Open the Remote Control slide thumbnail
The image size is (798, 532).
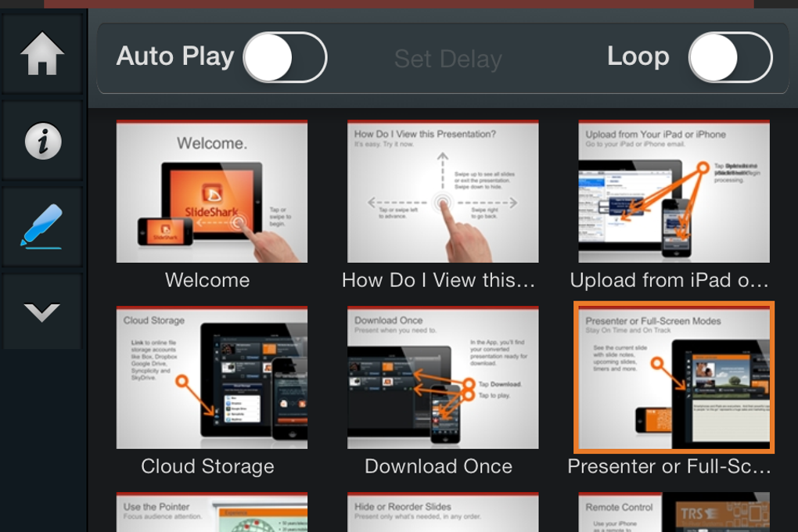point(674,512)
